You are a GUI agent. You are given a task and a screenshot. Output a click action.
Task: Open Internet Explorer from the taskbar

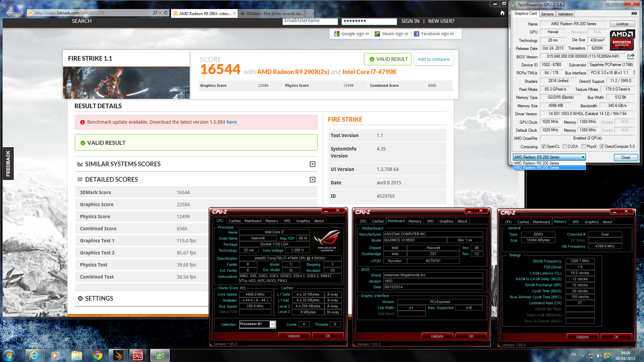pos(34,355)
